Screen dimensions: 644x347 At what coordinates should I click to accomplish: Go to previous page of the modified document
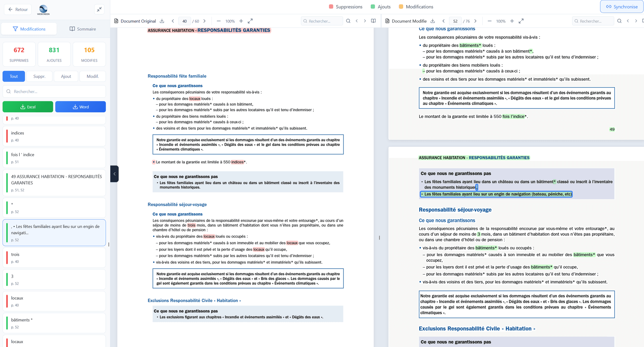pos(443,21)
